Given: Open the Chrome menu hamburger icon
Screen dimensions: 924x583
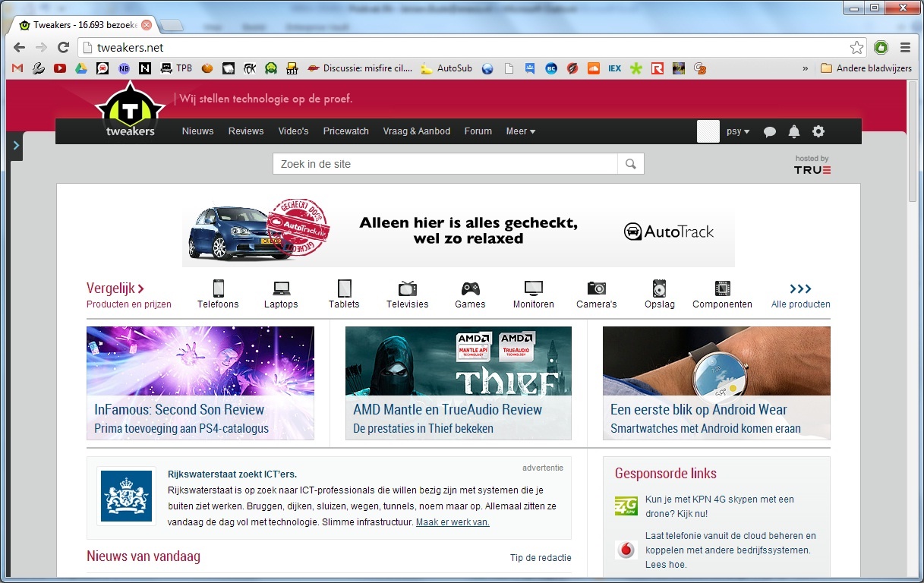Looking at the screenshot, I should 905,47.
